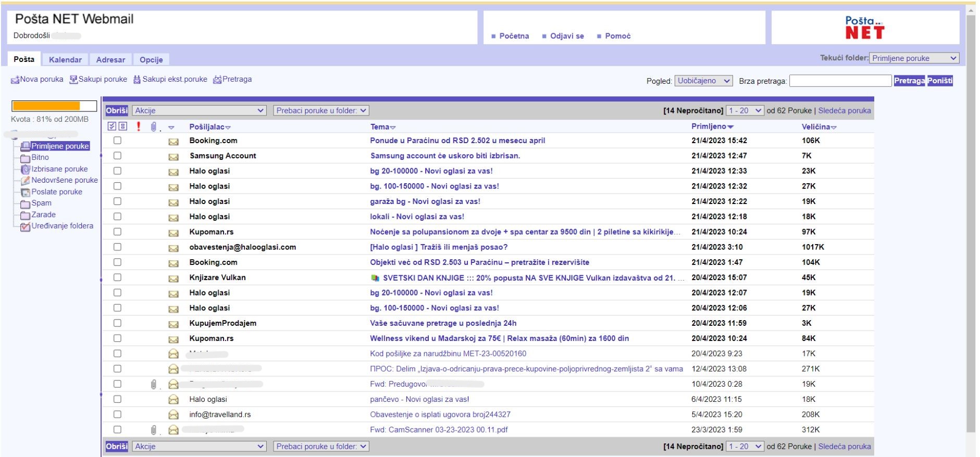Screen dimensions: 980x457
Task: Click envelope icon of obavestenja@halooglasi.com message
Action: pos(173,248)
